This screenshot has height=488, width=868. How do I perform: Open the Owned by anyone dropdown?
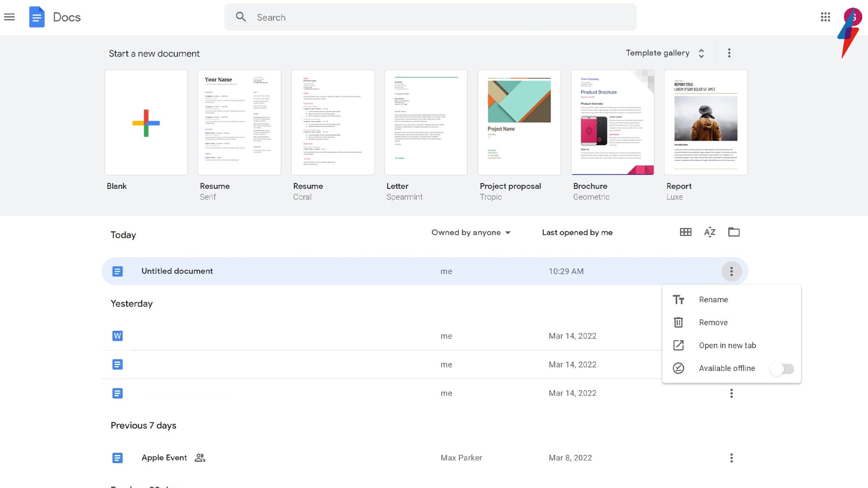471,232
